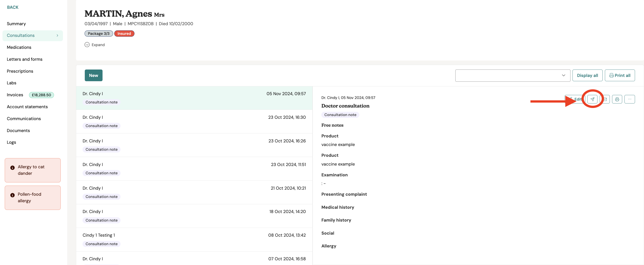This screenshot has height=265, width=644.
Task: Open Documents section
Action: [x=18, y=130]
